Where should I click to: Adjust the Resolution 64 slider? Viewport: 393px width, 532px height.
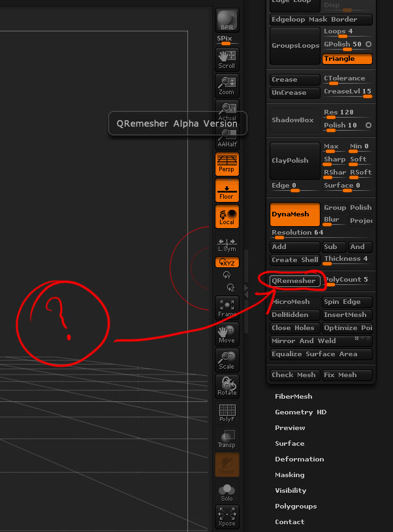(321, 234)
